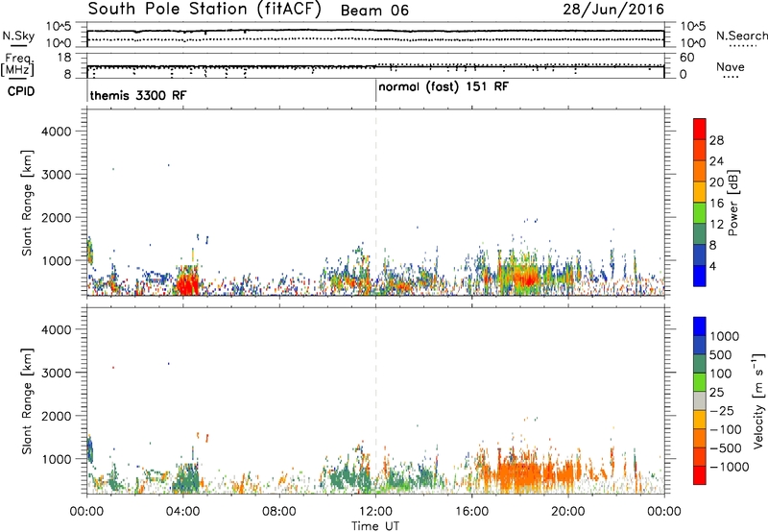Click the '28' tick on the power colorbar
The width and height of the screenshot is (768, 532).
point(716,140)
